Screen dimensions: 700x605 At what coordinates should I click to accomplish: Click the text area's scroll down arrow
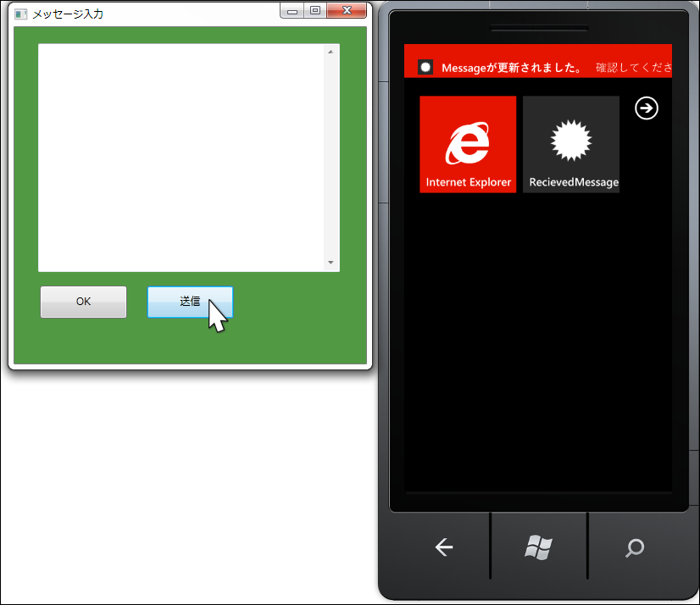click(x=331, y=262)
